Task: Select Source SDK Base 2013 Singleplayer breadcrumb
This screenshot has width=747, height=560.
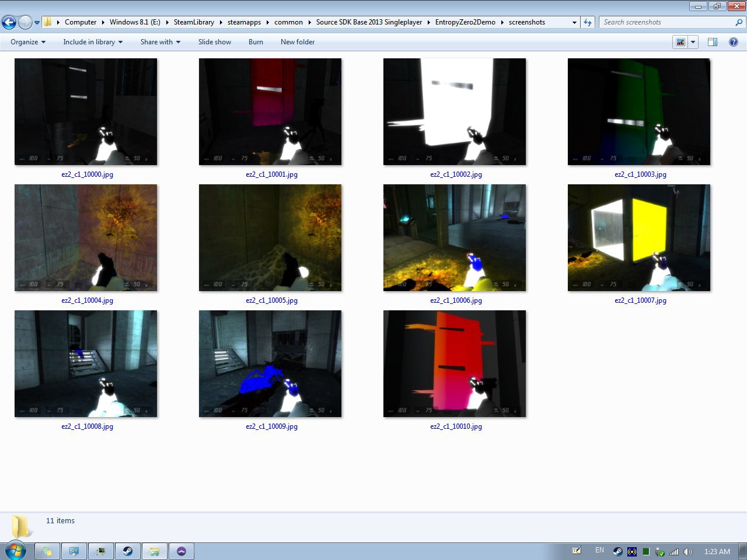Action: tap(369, 22)
